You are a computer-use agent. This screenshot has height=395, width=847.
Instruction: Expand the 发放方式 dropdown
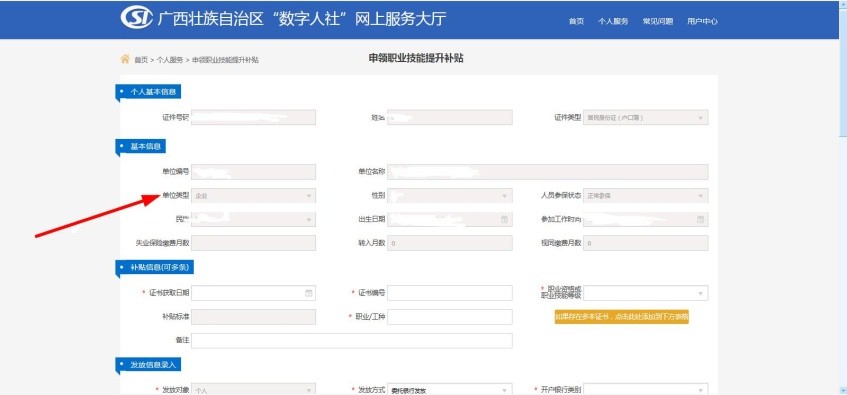click(x=449, y=389)
